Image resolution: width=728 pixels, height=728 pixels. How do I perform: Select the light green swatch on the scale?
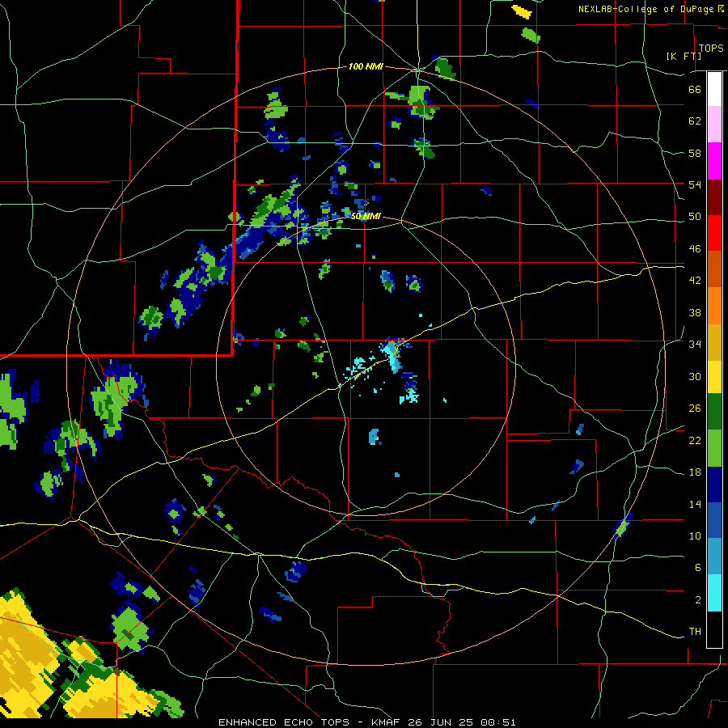tap(714, 448)
